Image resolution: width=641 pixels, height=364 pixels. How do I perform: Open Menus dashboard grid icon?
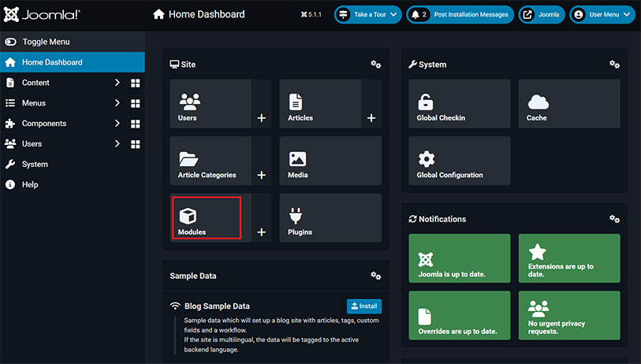coord(136,103)
